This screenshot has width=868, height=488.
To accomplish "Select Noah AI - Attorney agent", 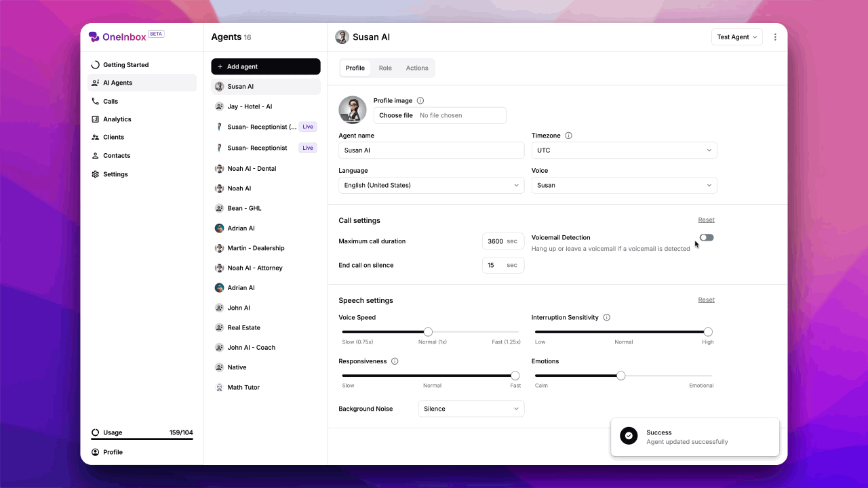I will (266, 268).
